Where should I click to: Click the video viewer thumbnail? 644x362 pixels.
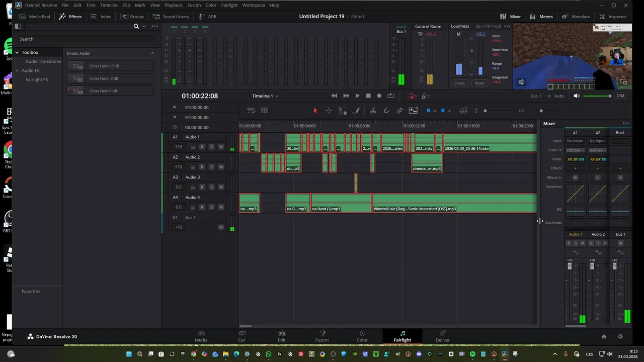click(x=572, y=57)
